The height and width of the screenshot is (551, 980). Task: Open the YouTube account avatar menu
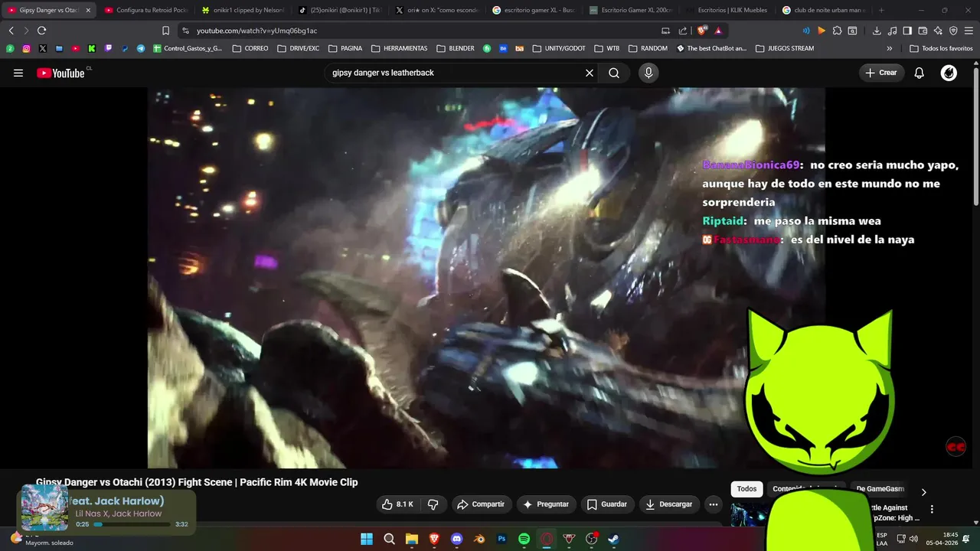(949, 73)
